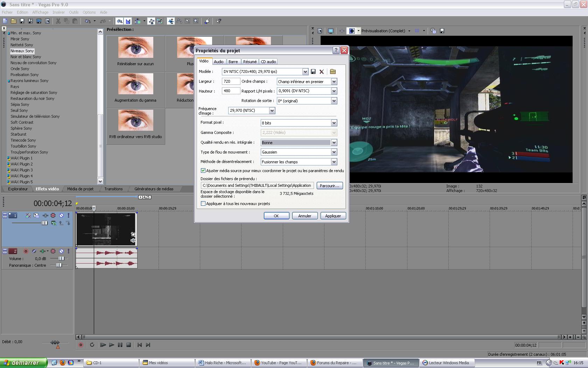Click the Parcourir… button

pyautogui.click(x=329, y=186)
